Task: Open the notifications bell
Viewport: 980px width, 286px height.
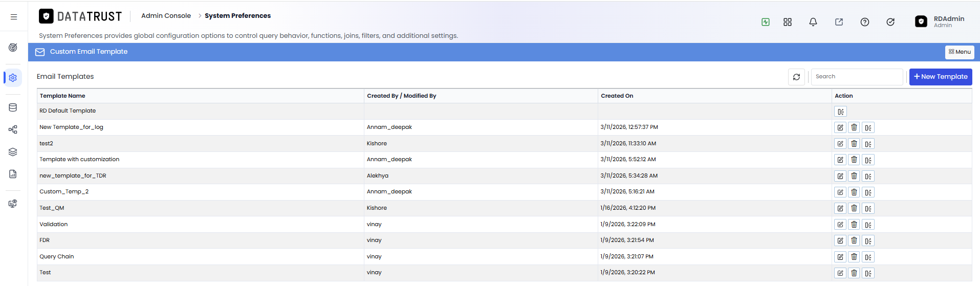Action: point(813,22)
